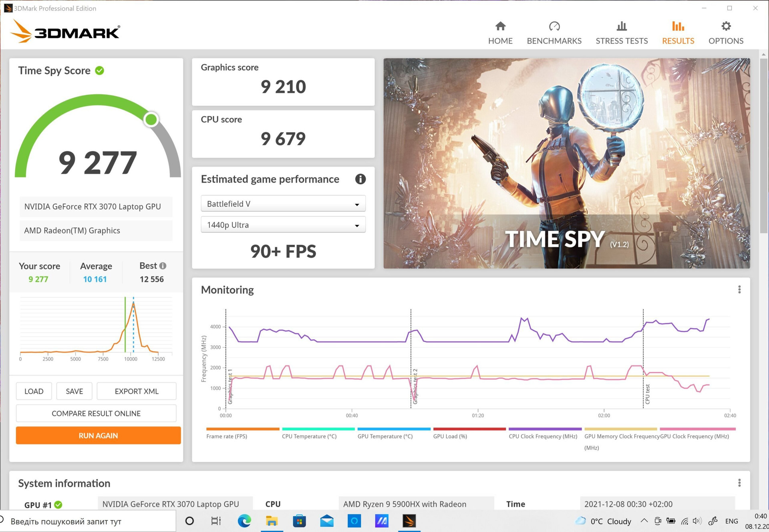
Task: Click the NVIDIA GeForce RTX 3070 Laptop GPU field
Action: click(96, 207)
